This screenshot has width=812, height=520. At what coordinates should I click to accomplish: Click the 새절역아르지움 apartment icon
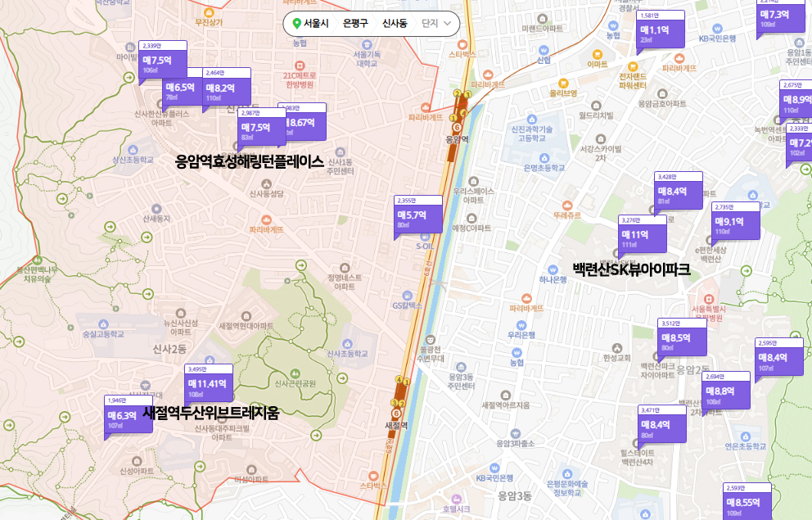tap(506, 396)
